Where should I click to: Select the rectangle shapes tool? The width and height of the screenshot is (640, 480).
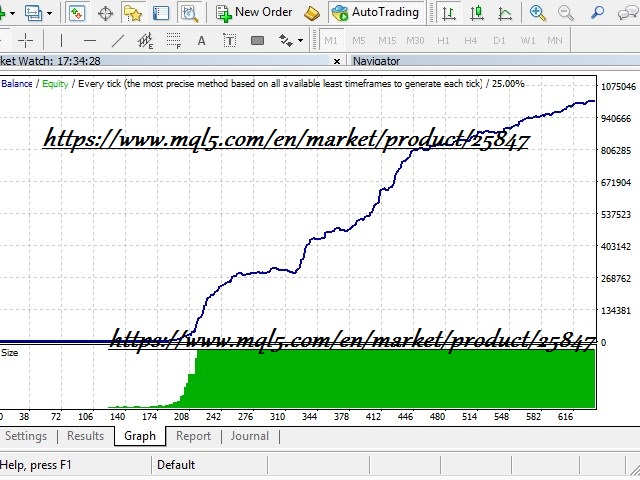click(x=257, y=40)
